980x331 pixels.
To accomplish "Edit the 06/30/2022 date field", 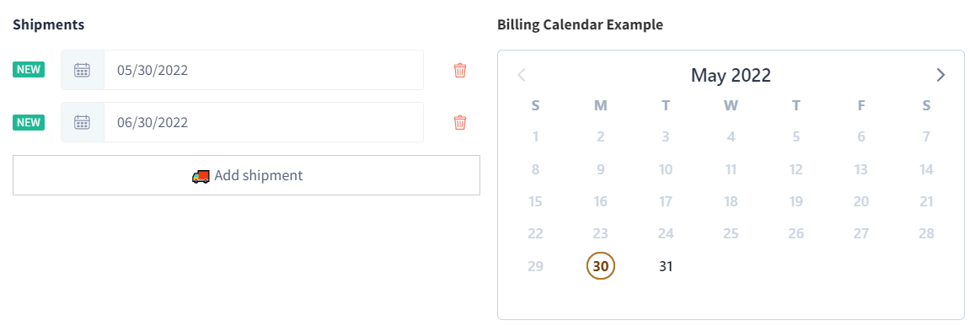I will [264, 122].
